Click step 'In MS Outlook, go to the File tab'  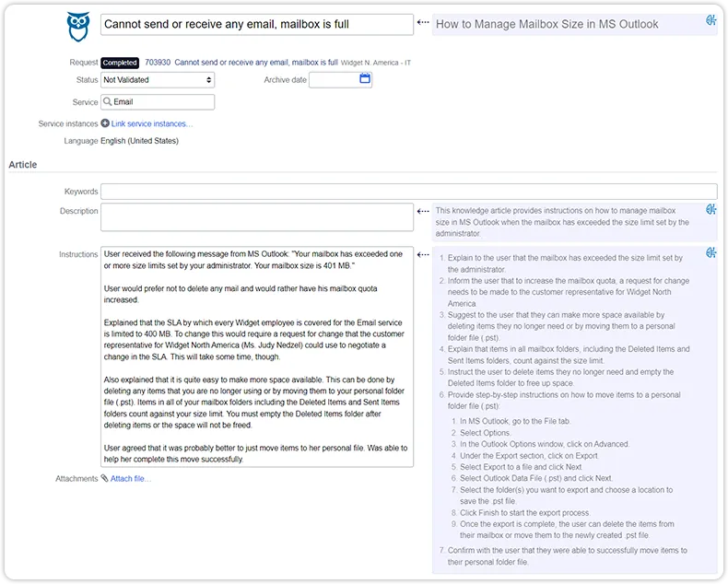coord(515,421)
